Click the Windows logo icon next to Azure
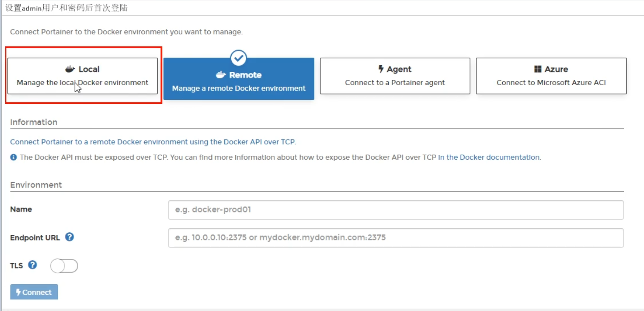 tap(537, 69)
